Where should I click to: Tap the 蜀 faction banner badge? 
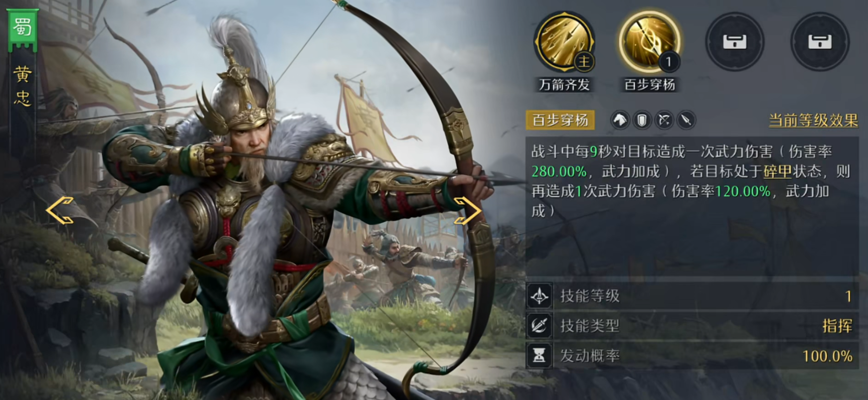tap(22, 29)
